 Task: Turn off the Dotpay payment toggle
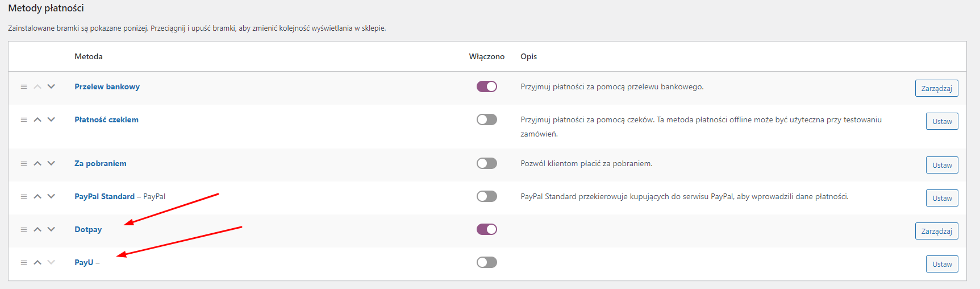pos(487,229)
